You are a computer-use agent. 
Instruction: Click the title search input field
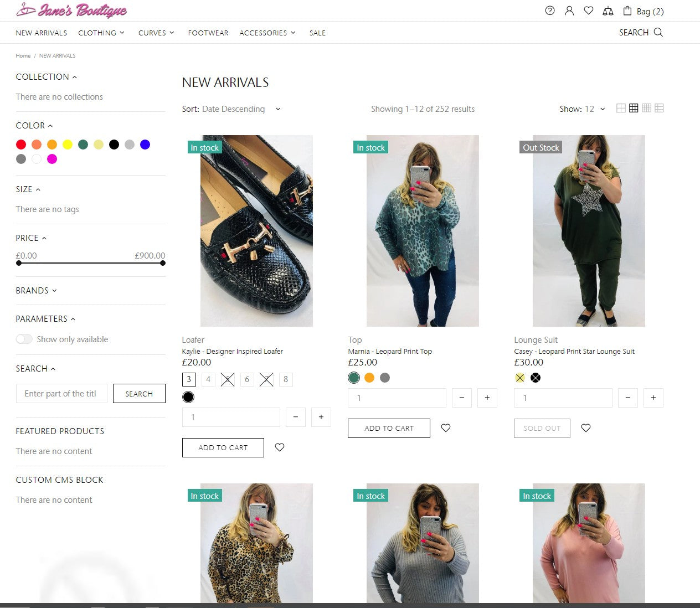coord(61,393)
